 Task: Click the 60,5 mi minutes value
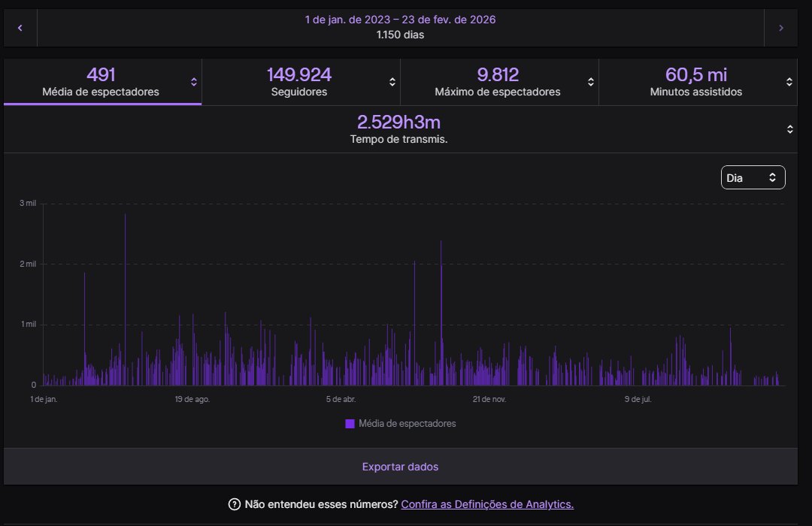(696, 74)
